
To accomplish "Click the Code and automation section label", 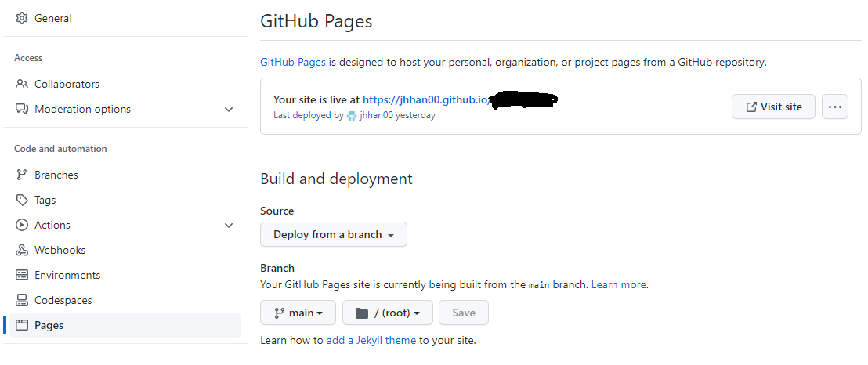I will coord(60,149).
